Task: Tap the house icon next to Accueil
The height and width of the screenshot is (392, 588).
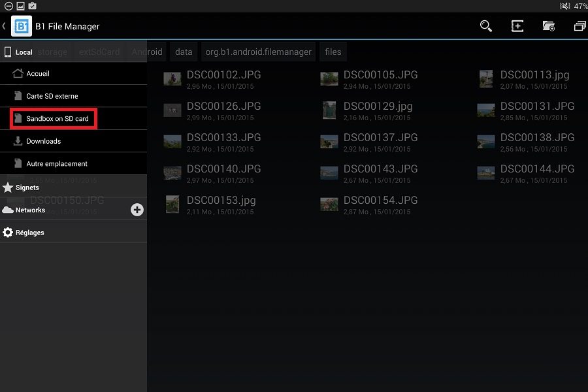Action: (x=18, y=73)
